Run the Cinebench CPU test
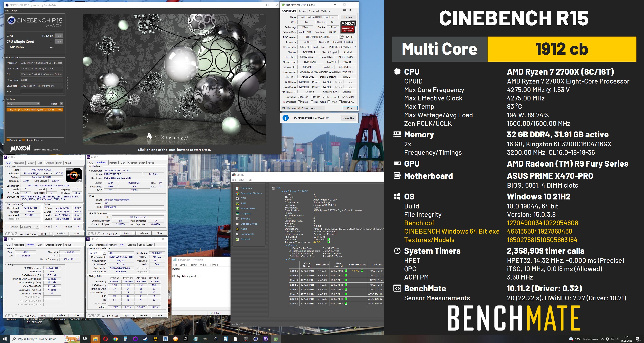The image size is (644, 343). coord(59,36)
